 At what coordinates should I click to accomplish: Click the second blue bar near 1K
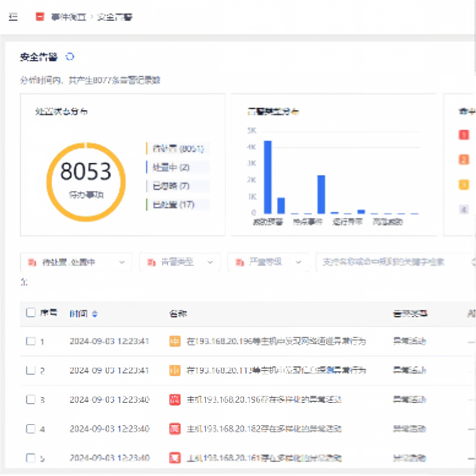point(281,206)
